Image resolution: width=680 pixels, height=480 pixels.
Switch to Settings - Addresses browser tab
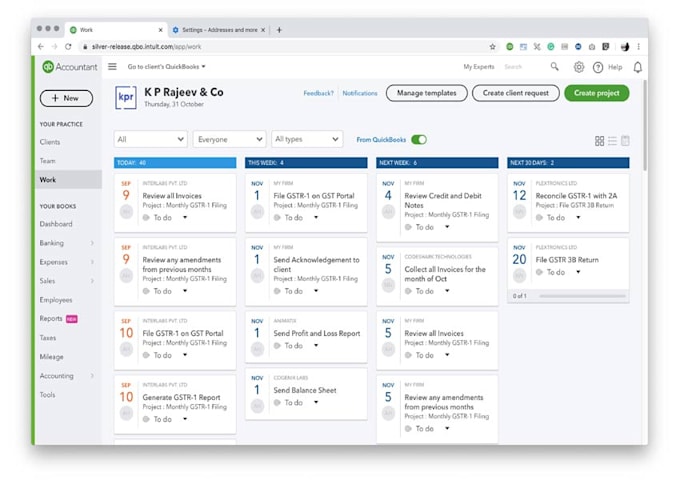click(219, 30)
